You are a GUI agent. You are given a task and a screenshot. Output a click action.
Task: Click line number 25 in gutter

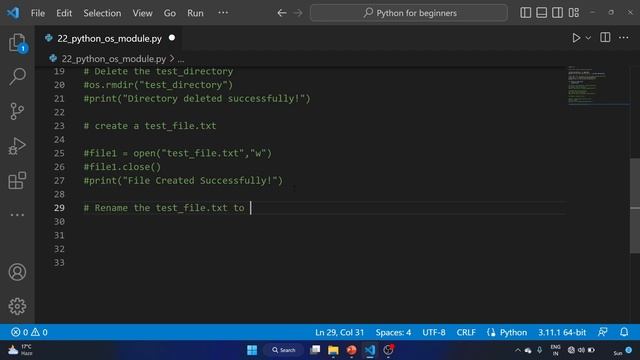[59, 153]
